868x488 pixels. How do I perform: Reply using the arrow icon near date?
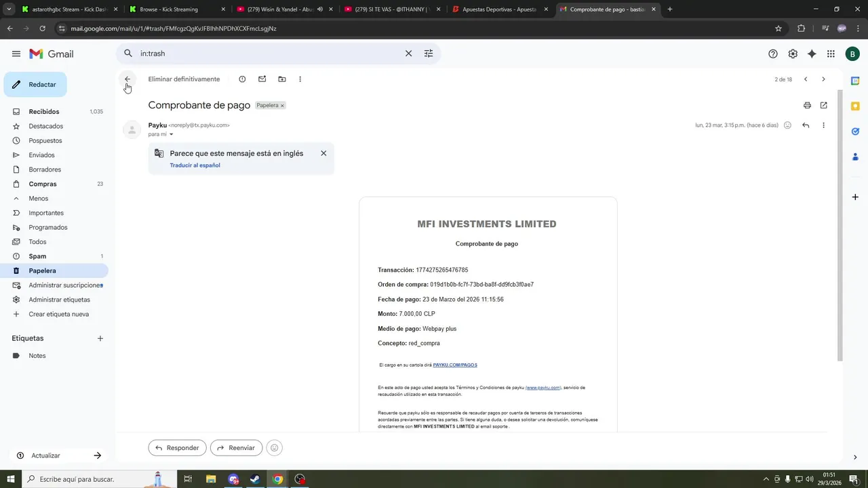[x=806, y=125]
